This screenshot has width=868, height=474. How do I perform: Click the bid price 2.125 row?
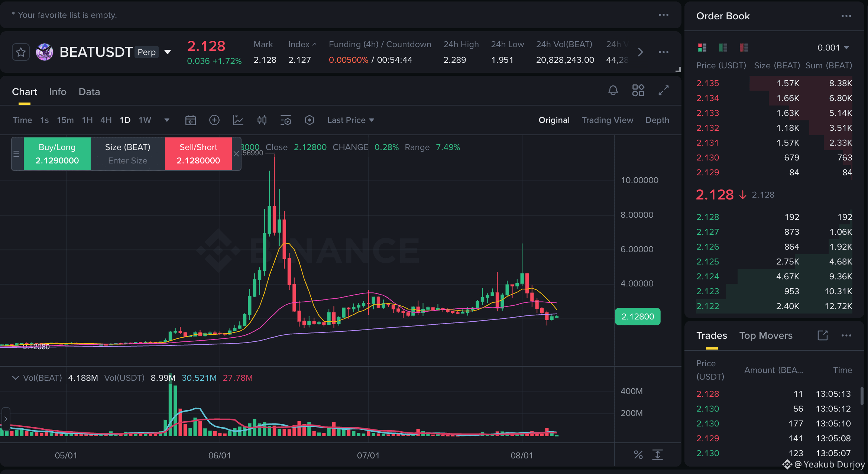pyautogui.click(x=774, y=262)
